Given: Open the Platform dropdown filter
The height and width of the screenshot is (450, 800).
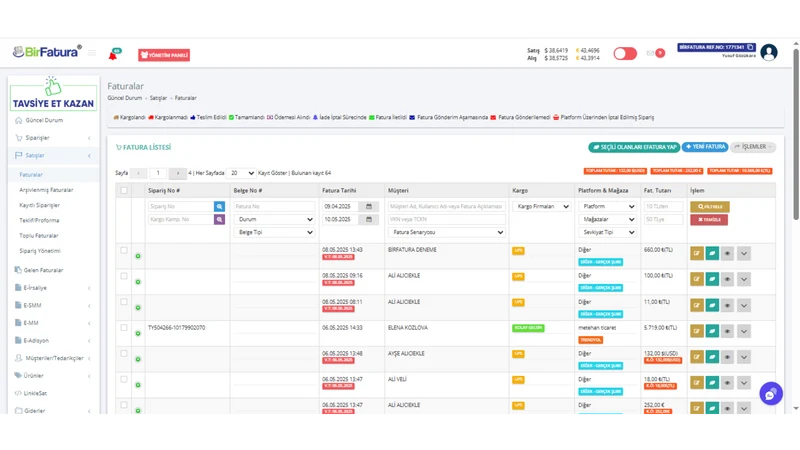Looking at the screenshot, I should tap(607, 207).
